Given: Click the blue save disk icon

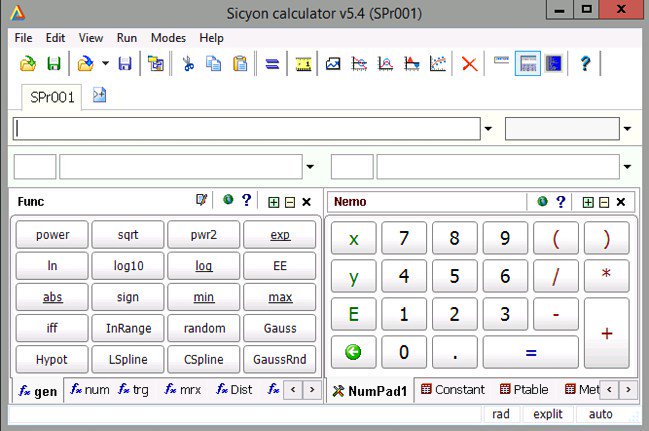Looking at the screenshot, I should [x=125, y=63].
